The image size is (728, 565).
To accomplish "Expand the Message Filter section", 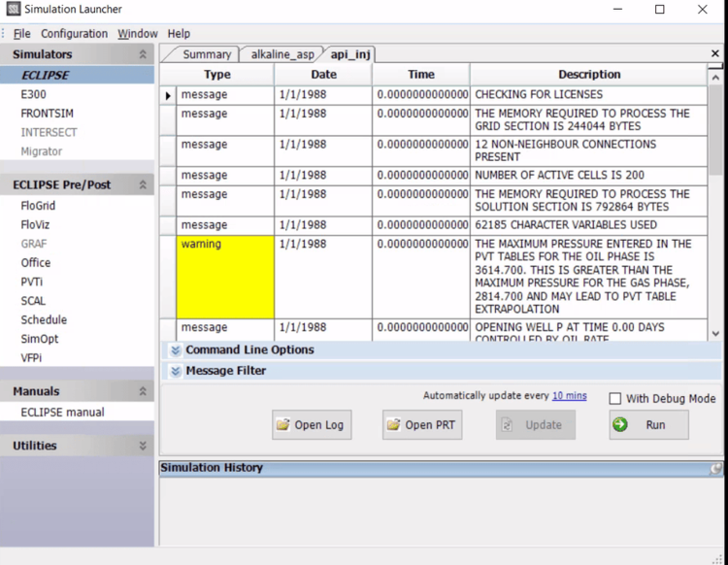I will [x=176, y=372].
